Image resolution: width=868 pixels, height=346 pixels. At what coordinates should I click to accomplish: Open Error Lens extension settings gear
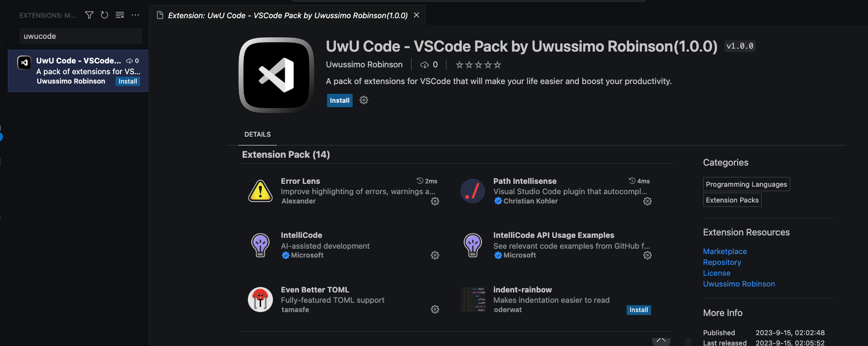(435, 201)
